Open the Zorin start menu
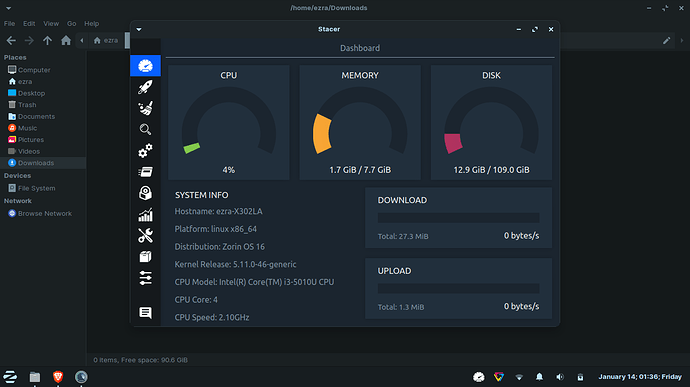The image size is (690, 387). click(x=10, y=377)
